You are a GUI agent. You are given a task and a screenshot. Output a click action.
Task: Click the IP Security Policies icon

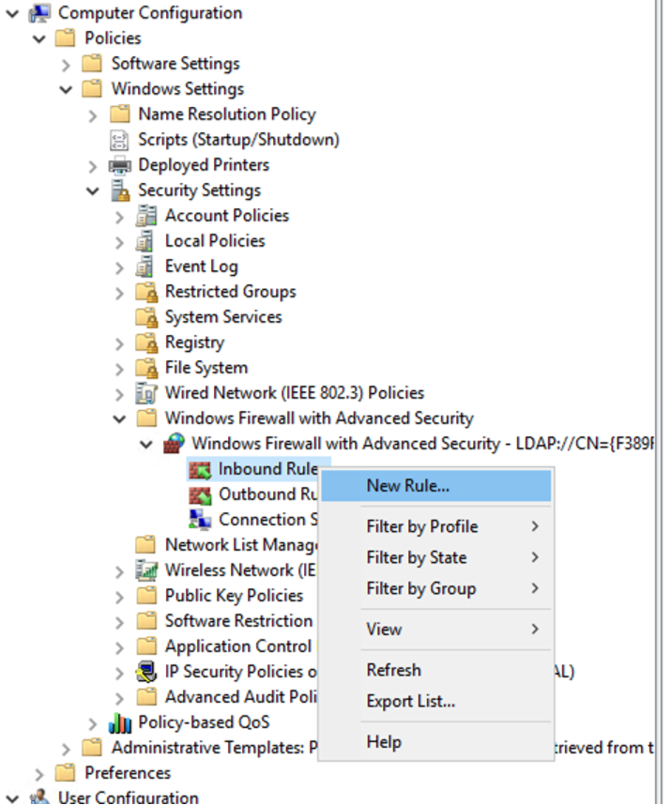[145, 672]
